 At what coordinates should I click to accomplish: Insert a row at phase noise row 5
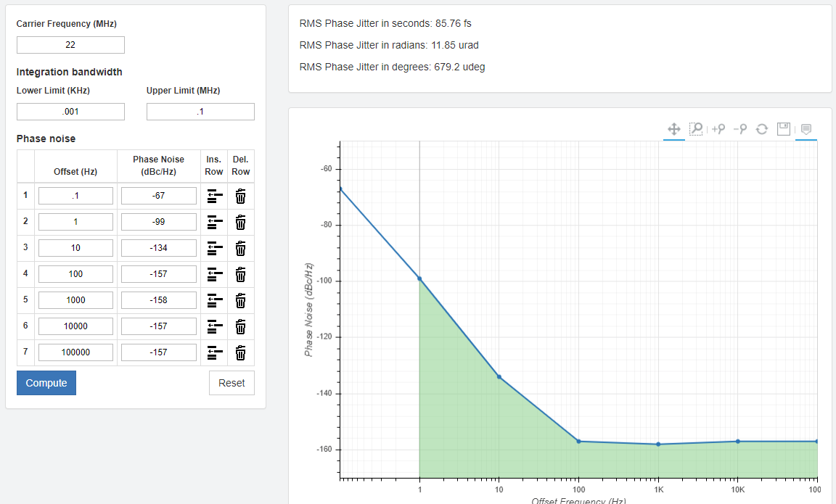(x=214, y=300)
